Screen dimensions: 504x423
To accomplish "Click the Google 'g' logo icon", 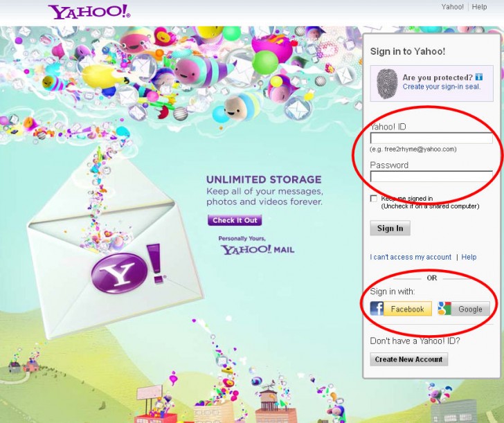I will (444, 309).
